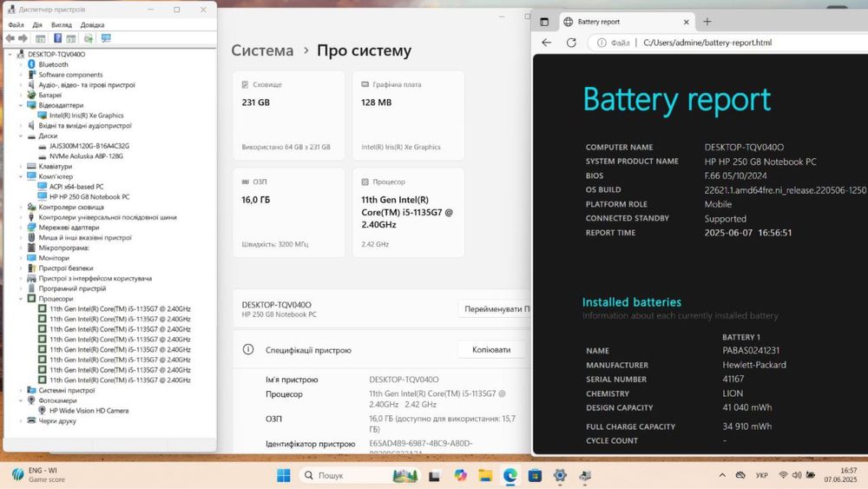Screen dimensions: 868x489
Task: Open File Explorer from taskbar
Action: (x=485, y=475)
